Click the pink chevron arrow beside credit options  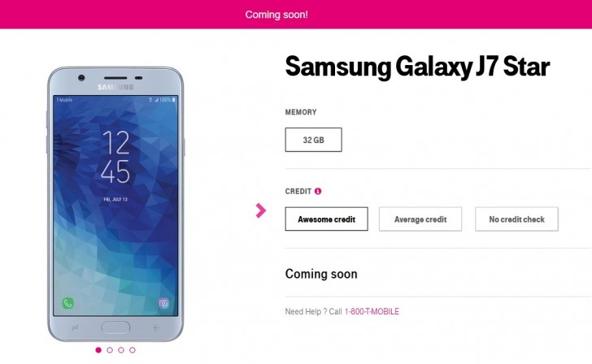point(260,210)
